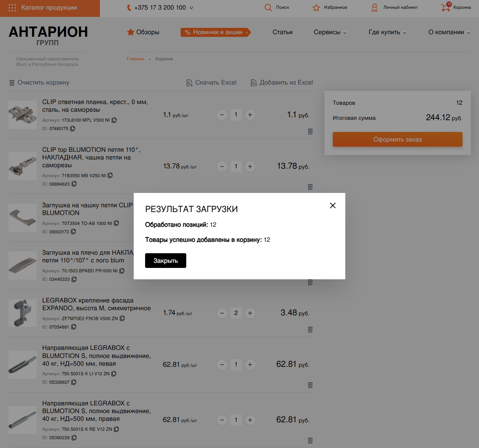Copy ID 05328927

(x=74, y=382)
